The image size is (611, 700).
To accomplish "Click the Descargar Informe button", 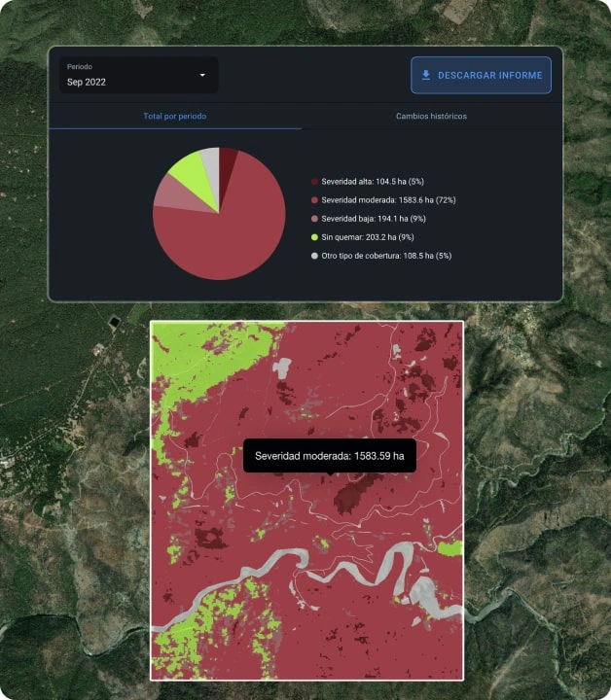I will pos(481,75).
